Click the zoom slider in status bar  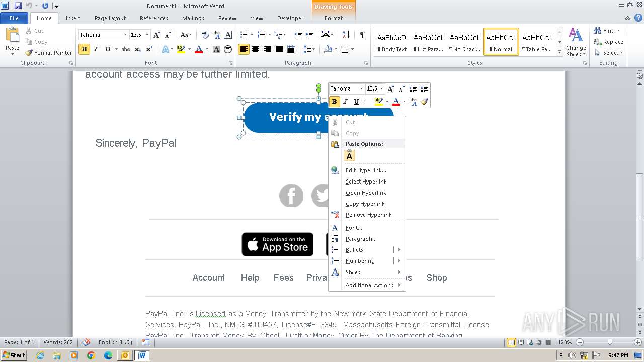609,342
